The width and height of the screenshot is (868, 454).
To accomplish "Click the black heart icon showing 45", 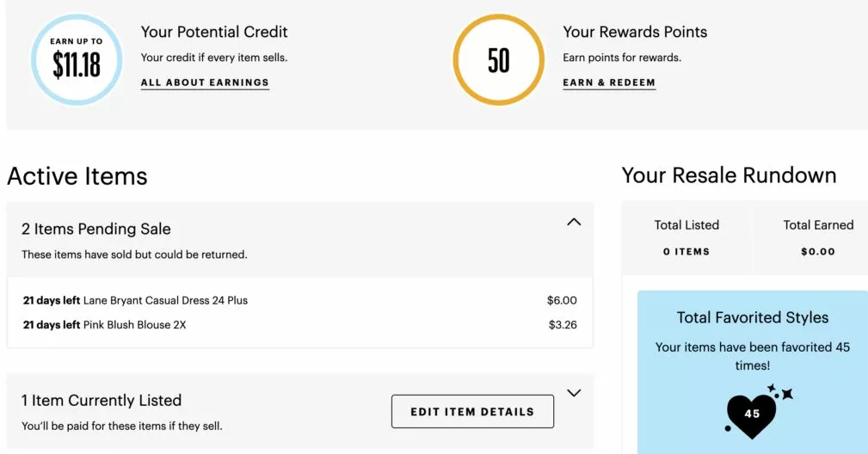I will coord(751,414).
